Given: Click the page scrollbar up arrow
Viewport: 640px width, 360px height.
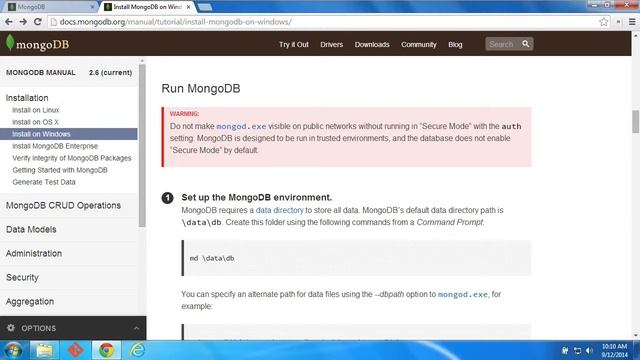Looking at the screenshot, I should click(636, 36).
